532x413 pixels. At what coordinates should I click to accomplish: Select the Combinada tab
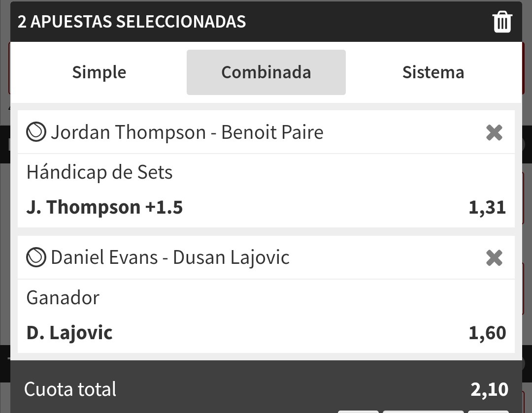pos(266,72)
